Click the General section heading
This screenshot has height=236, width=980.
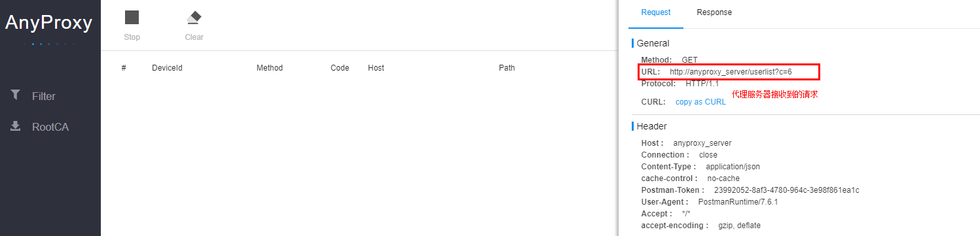[x=653, y=43]
